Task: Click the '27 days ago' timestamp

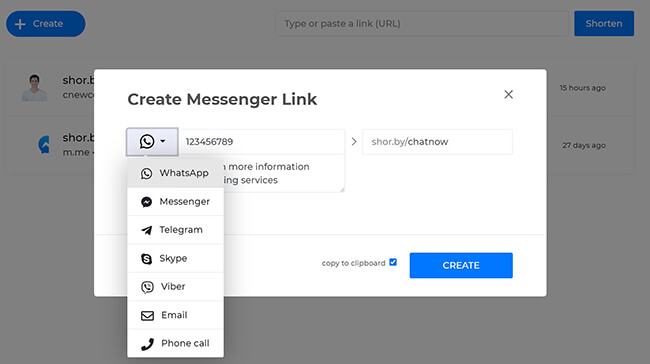Action: point(584,146)
